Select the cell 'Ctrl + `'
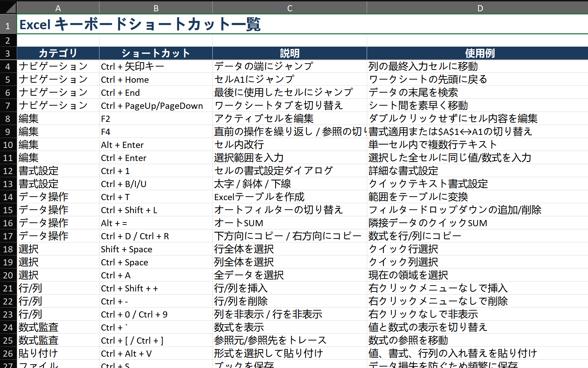The image size is (588, 368). coord(156,327)
